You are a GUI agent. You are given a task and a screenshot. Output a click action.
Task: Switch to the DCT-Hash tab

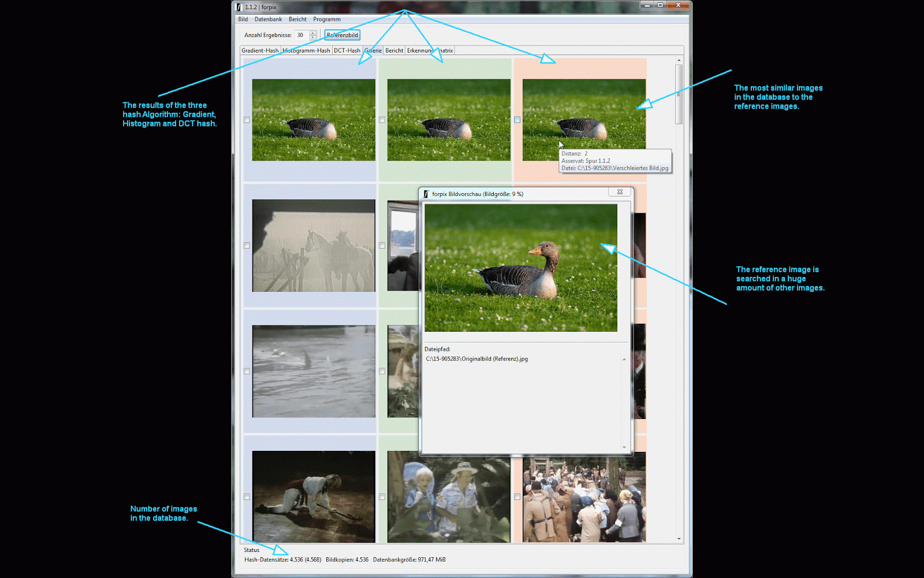click(347, 50)
